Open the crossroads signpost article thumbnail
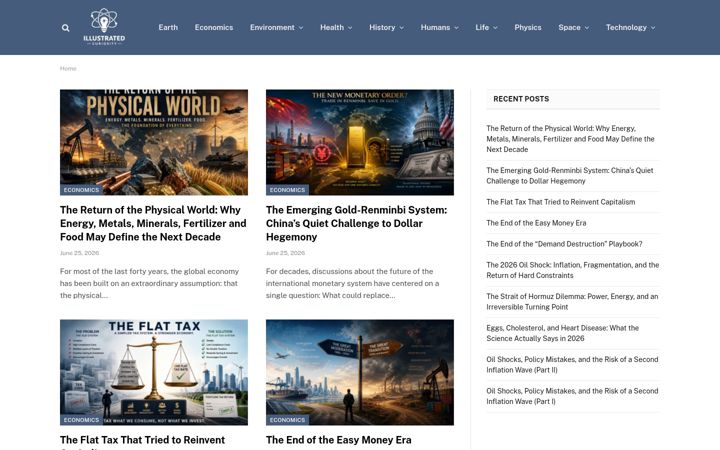Viewport: 720px width, 450px height. click(x=360, y=372)
